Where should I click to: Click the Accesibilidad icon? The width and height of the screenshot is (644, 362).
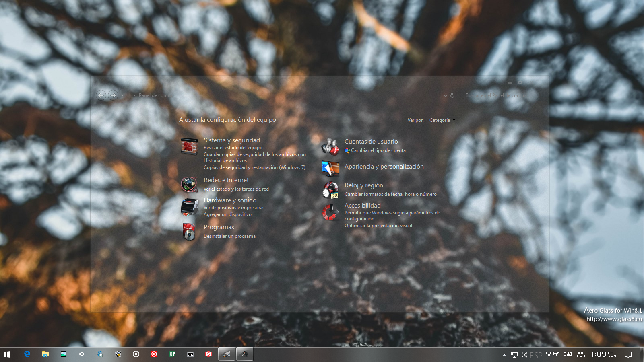click(x=330, y=212)
